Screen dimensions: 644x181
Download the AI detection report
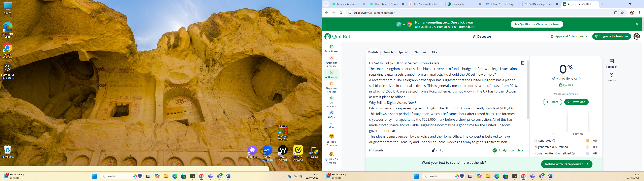pos(576,102)
